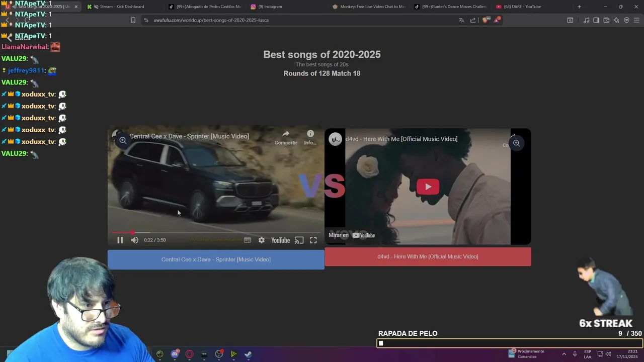Open Steam from the taskbar
This screenshot has width=644, height=362.
[248, 354]
